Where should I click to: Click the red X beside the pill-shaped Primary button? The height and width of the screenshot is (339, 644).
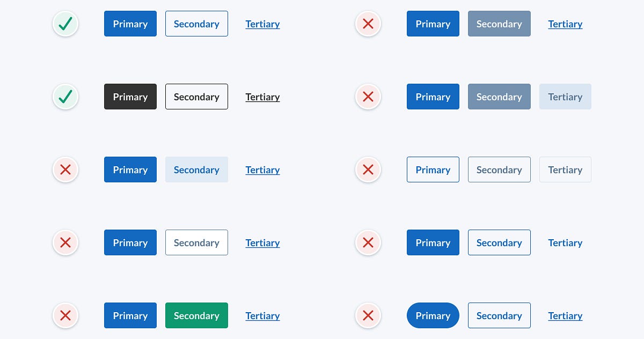tap(368, 315)
